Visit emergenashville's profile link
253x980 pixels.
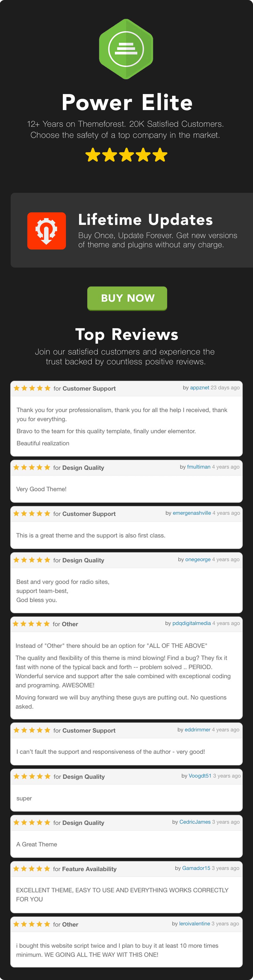click(x=192, y=513)
